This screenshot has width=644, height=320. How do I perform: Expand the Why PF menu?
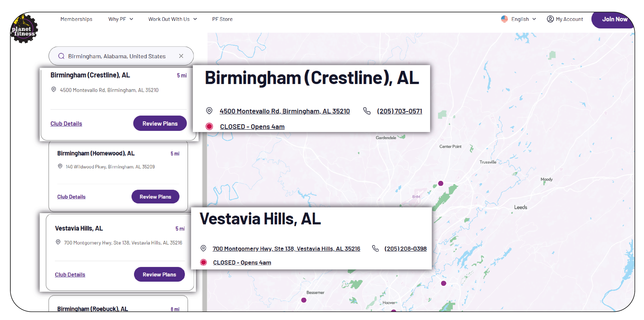coord(120,19)
